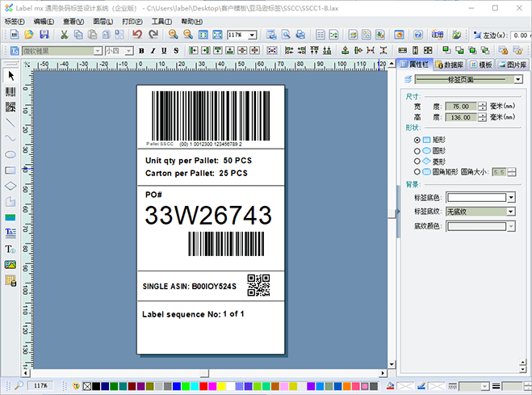Viewport: 532px width, 395px height.
Task: Select the single-line text tool
Action: point(10,249)
